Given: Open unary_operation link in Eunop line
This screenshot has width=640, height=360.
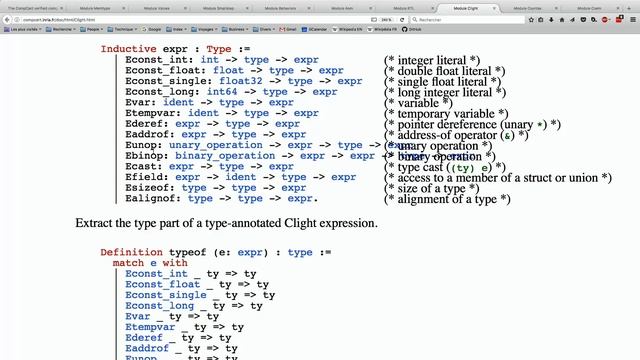Looking at the screenshot, I should [x=216, y=145].
